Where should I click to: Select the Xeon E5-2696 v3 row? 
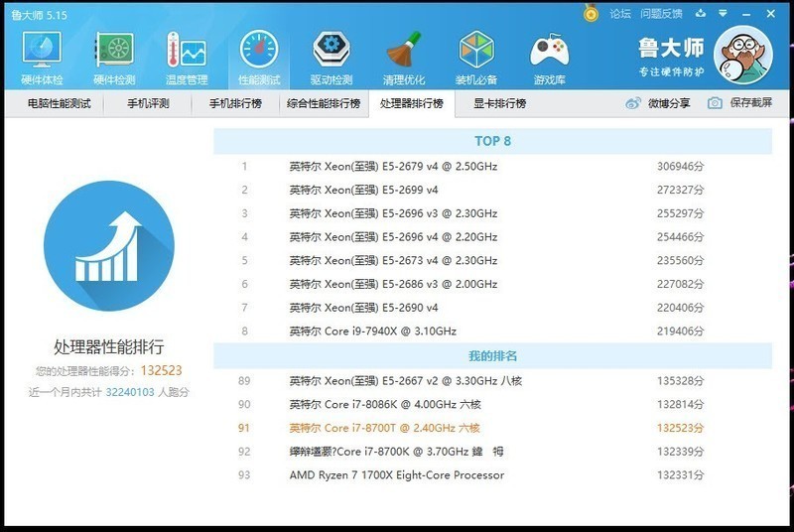(492, 213)
